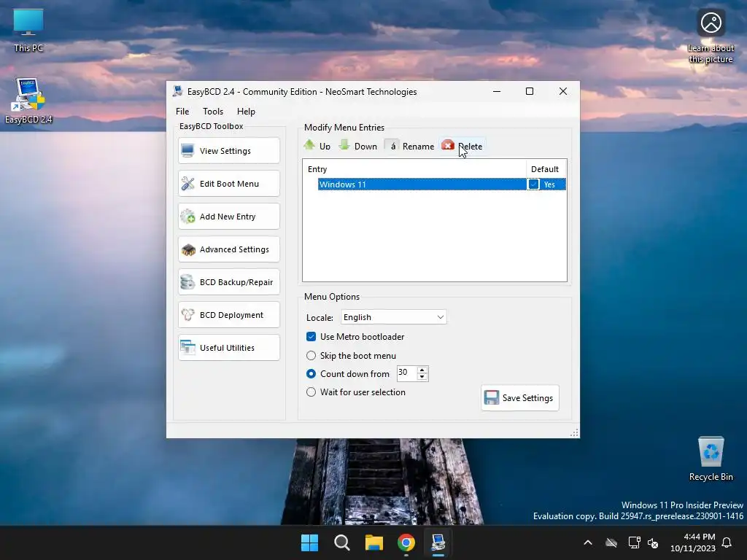Open the notifications bell
This screenshot has width=747, height=560.
(727, 542)
